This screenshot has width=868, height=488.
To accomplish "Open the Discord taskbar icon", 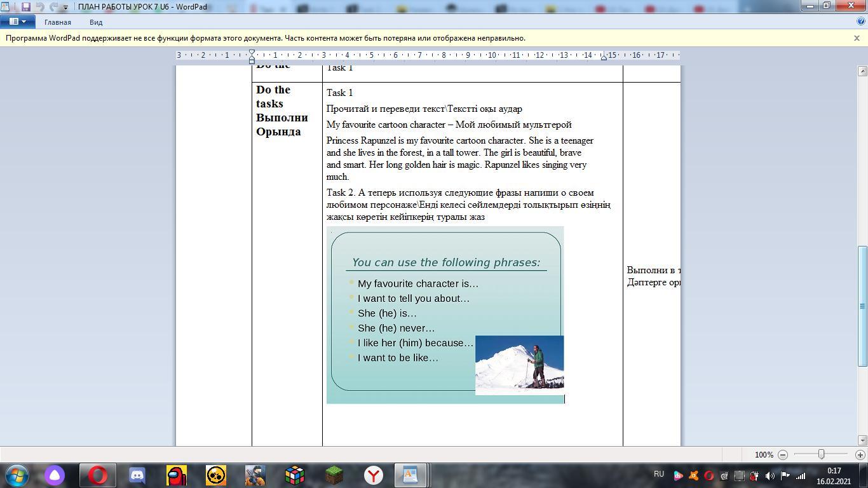I will point(137,475).
